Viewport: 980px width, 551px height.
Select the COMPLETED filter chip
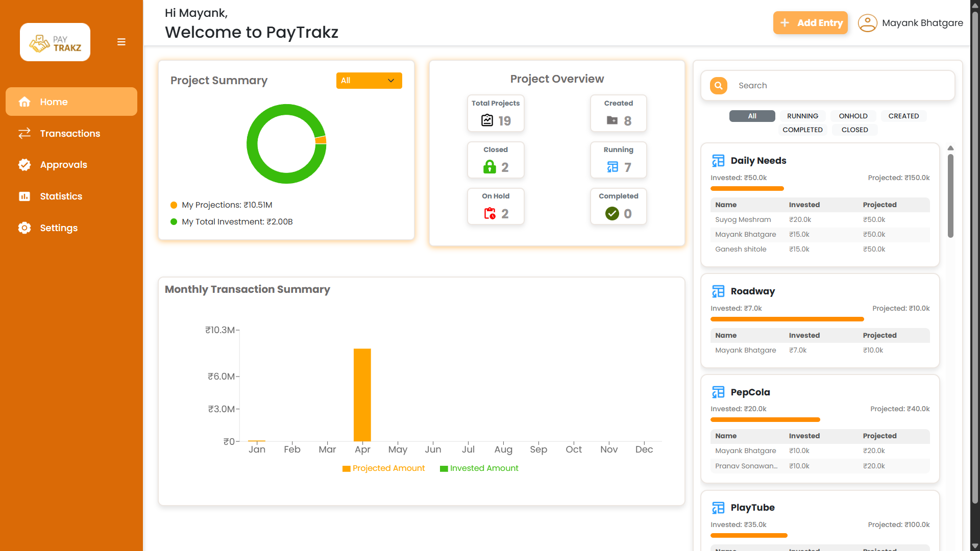(x=802, y=130)
